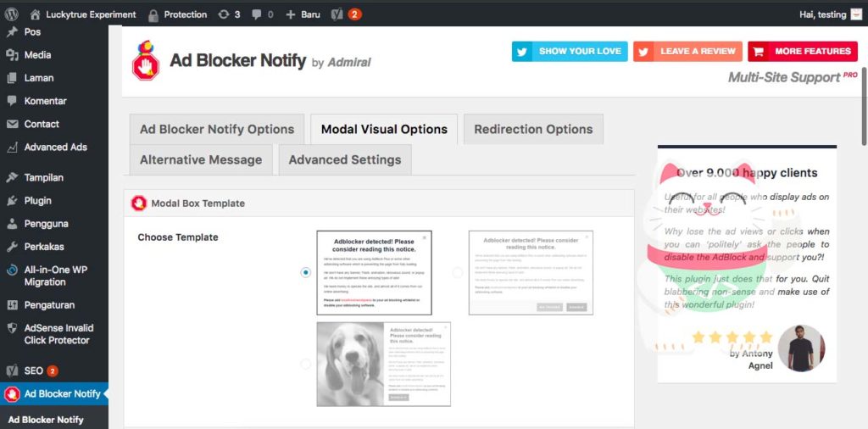Open the comments bubble icon showing 0

256,15
